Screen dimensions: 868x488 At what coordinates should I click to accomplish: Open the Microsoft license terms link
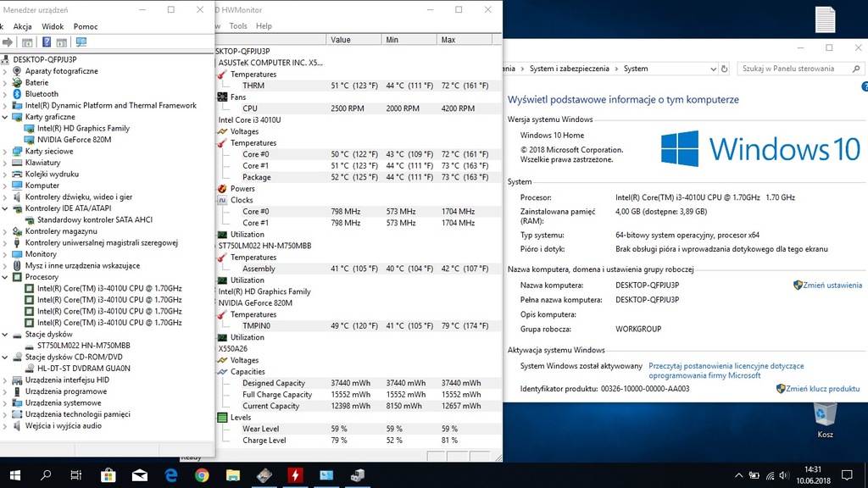click(726, 371)
